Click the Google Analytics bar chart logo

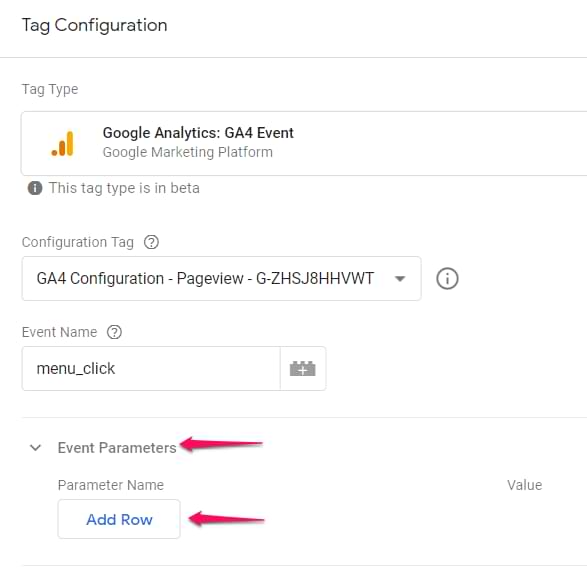[x=63, y=144]
